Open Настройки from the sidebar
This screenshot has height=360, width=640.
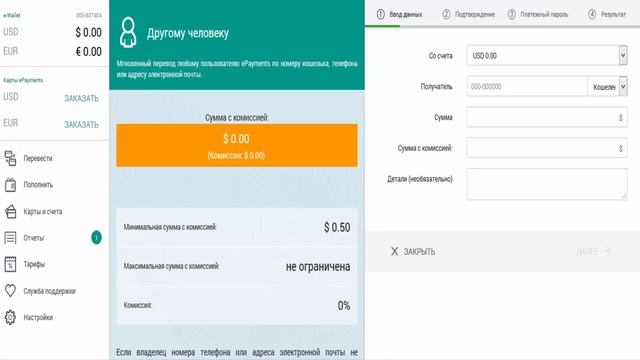pos(38,317)
